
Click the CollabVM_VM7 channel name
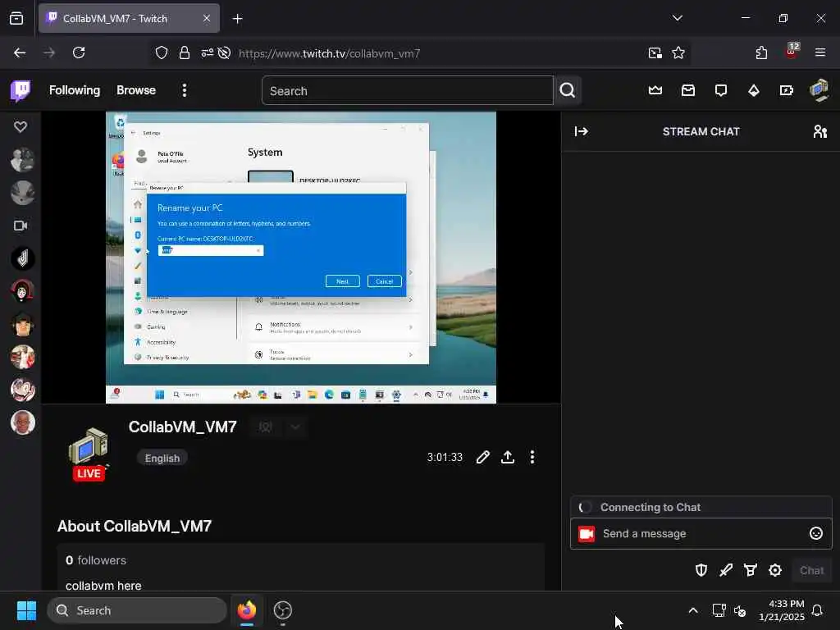click(183, 427)
